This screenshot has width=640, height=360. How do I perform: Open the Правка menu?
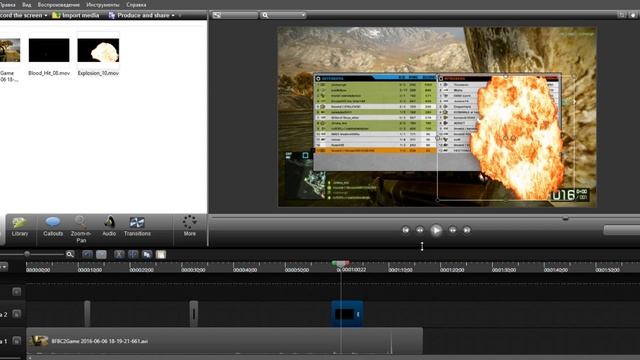(x=7, y=5)
